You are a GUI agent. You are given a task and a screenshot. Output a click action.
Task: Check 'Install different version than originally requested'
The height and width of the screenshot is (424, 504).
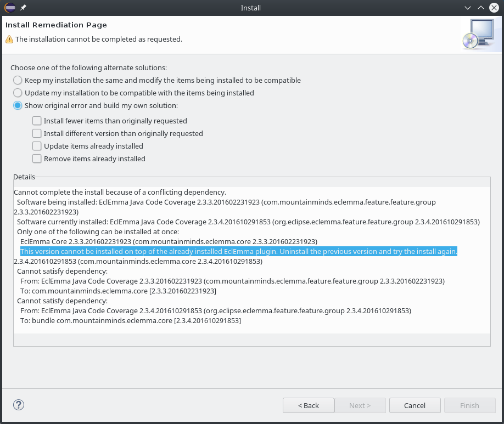pyautogui.click(x=37, y=133)
